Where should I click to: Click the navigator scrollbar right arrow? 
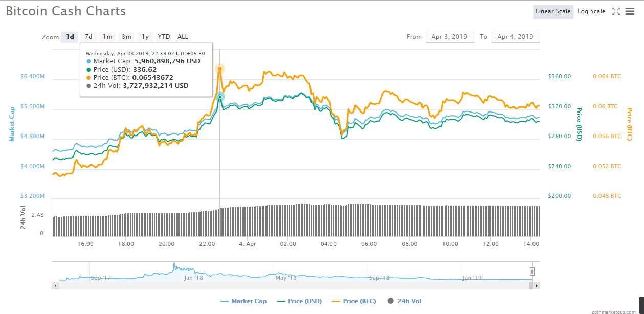pyautogui.click(x=537, y=286)
